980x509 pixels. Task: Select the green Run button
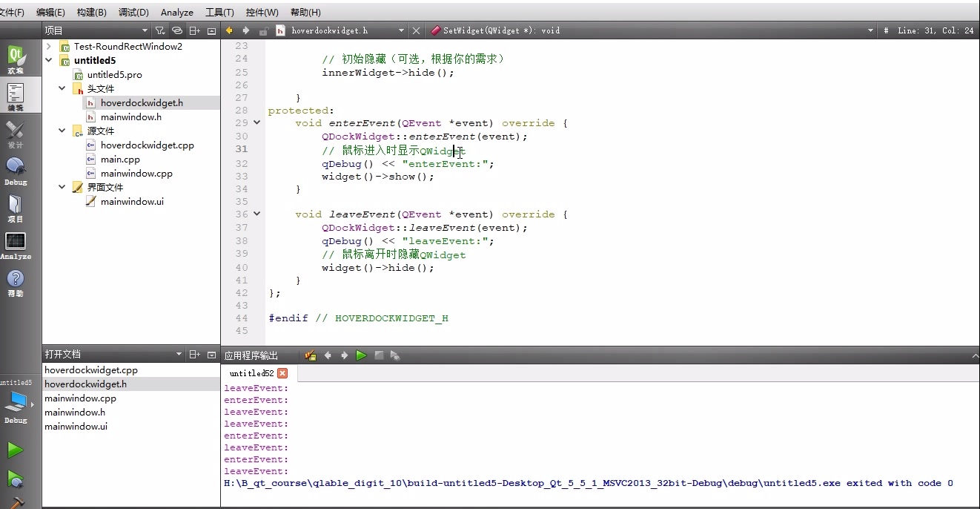click(x=16, y=449)
